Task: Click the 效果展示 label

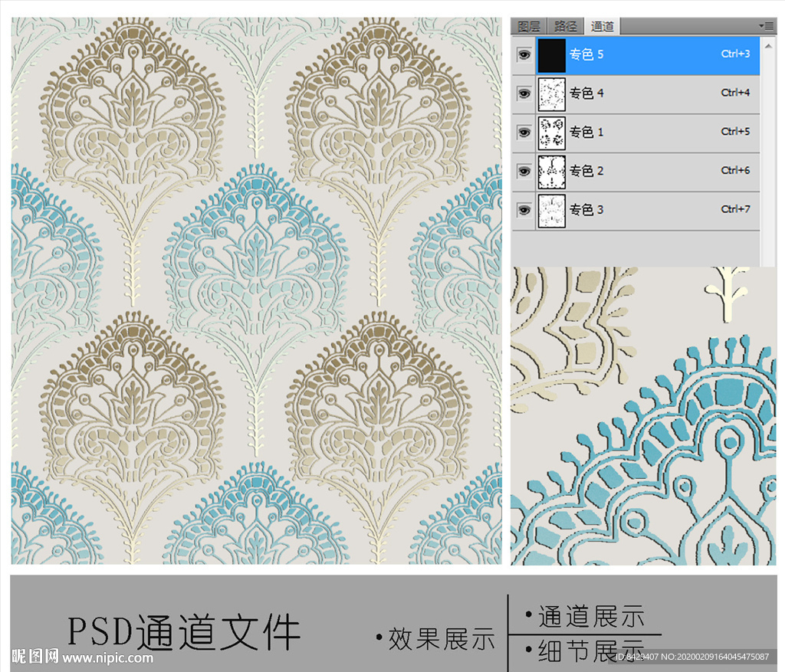Action: 442,639
